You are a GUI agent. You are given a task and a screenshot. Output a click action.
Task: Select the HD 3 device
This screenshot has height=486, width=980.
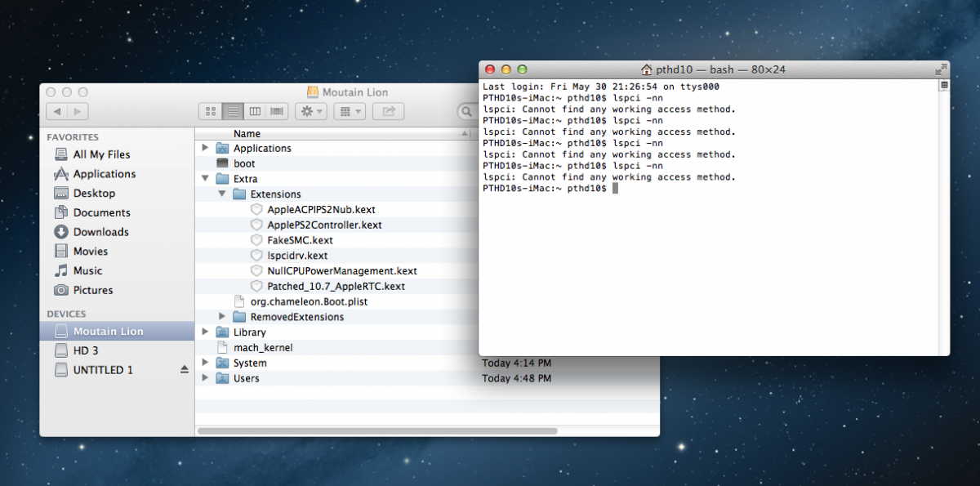pyautogui.click(x=86, y=350)
